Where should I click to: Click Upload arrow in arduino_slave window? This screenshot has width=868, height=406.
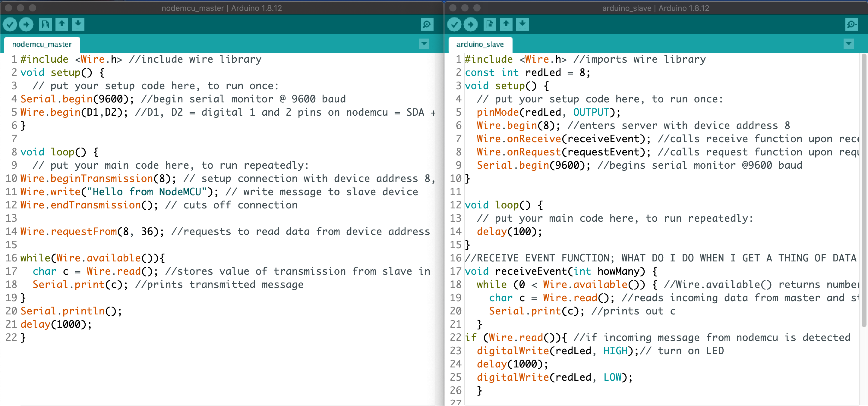click(x=471, y=24)
